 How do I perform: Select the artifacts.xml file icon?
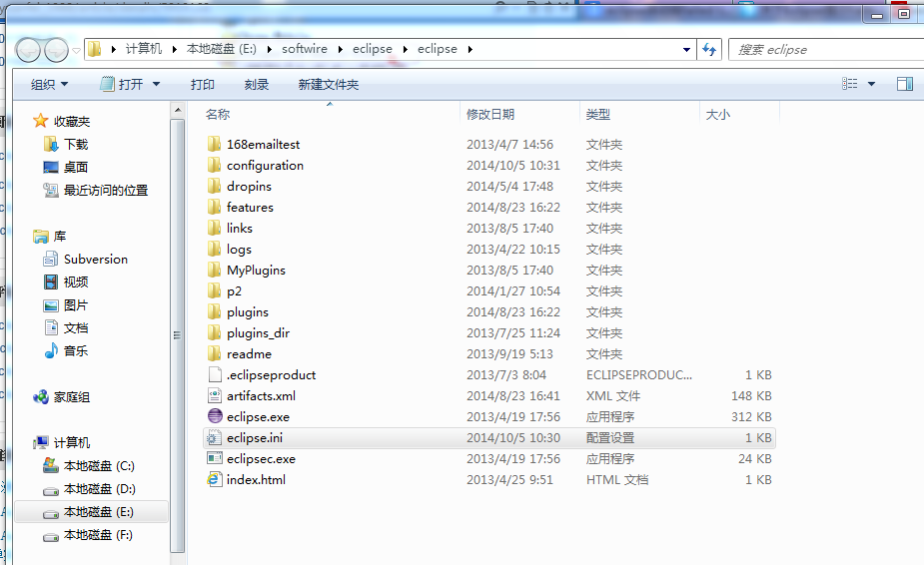[215, 396]
